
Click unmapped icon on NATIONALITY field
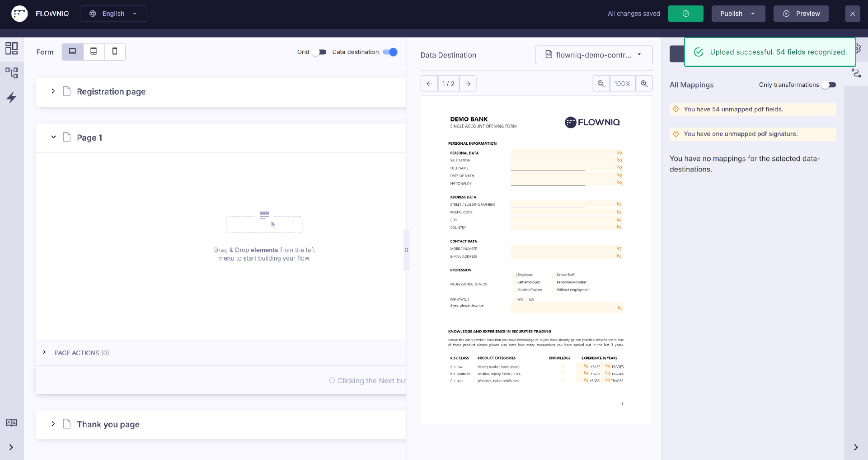coord(619,183)
